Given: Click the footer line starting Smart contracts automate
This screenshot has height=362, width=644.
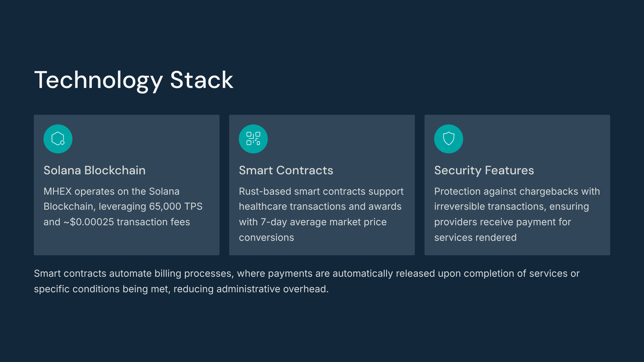Looking at the screenshot, I should point(307,274).
